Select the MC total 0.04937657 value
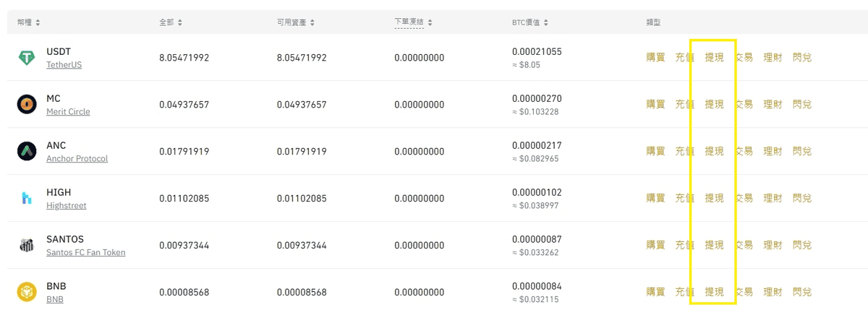 click(184, 105)
